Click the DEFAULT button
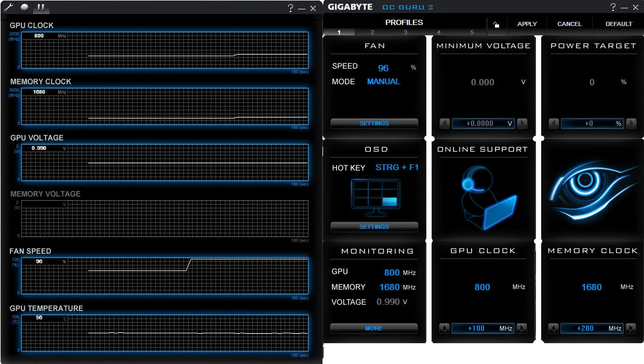The height and width of the screenshot is (364, 644). (619, 24)
